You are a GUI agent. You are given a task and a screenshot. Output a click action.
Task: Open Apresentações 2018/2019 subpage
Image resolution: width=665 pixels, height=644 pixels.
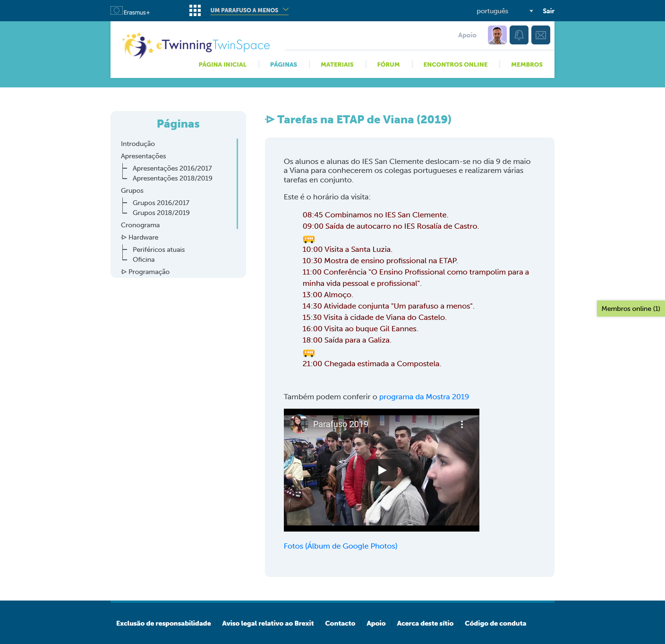point(172,178)
